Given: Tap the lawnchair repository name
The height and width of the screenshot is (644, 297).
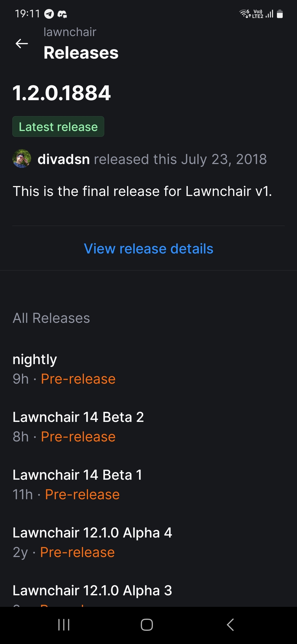Looking at the screenshot, I should click(x=70, y=32).
